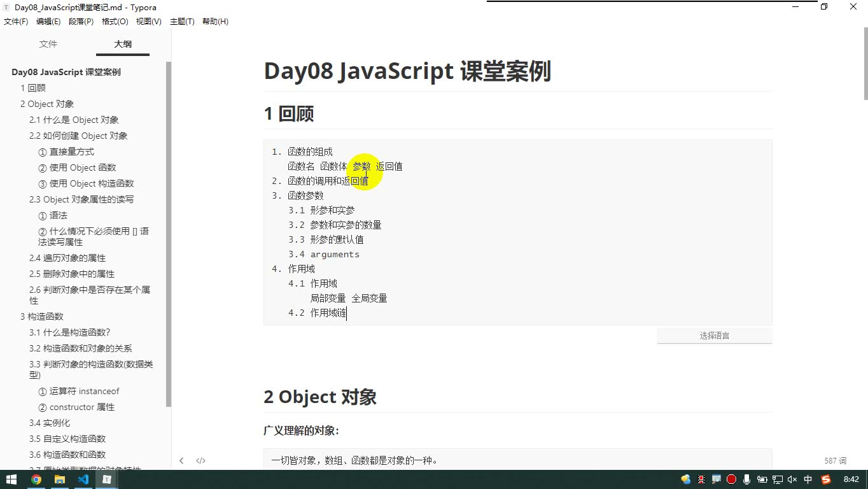Click the network tray icon
The width and height of the screenshot is (868, 489).
[778, 479]
